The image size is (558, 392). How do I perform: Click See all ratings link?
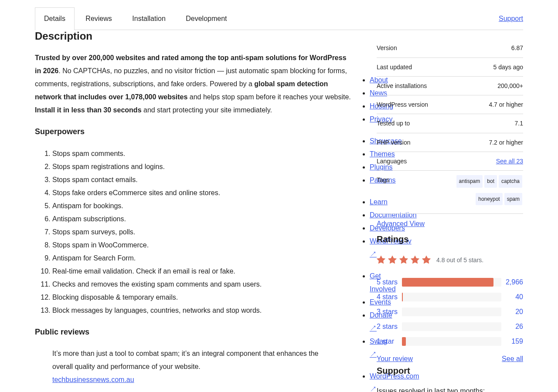pyautogui.click(x=512, y=359)
